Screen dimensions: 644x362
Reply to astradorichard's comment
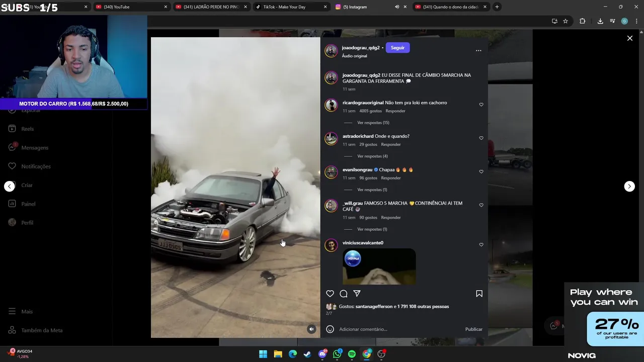(x=391, y=144)
